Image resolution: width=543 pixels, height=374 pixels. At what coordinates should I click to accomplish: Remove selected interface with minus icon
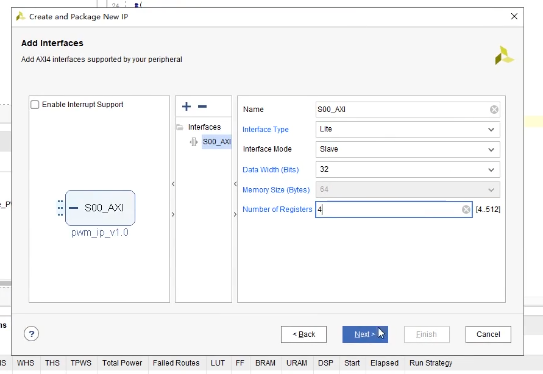202,106
